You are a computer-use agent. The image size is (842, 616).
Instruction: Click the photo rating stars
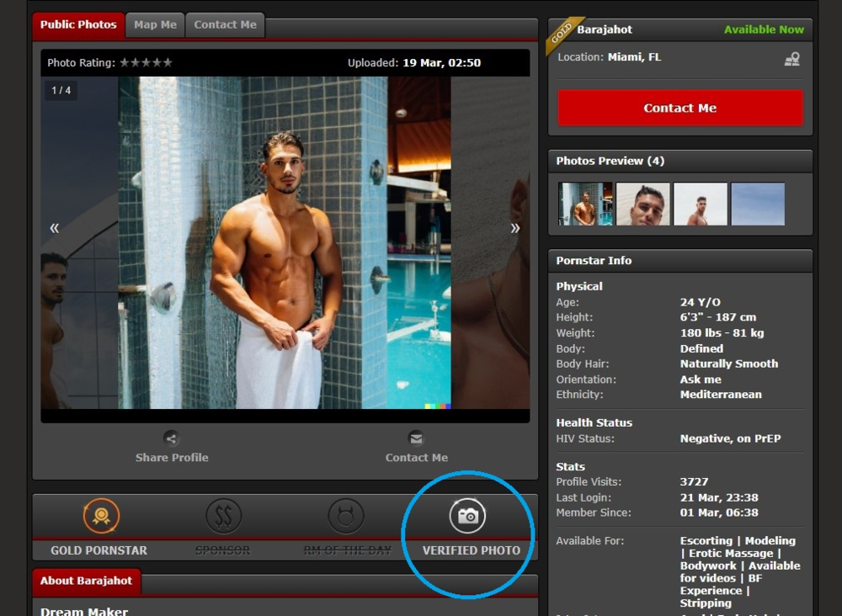click(x=146, y=63)
